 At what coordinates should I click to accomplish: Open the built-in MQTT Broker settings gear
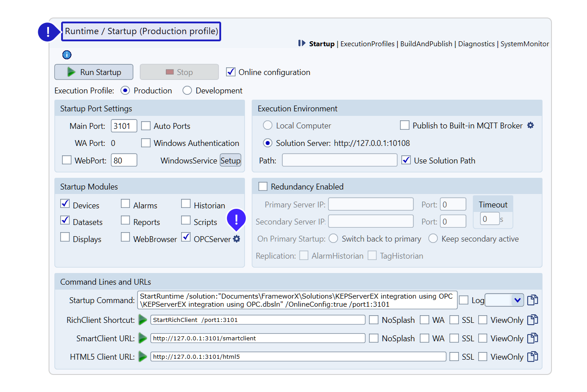(x=530, y=125)
